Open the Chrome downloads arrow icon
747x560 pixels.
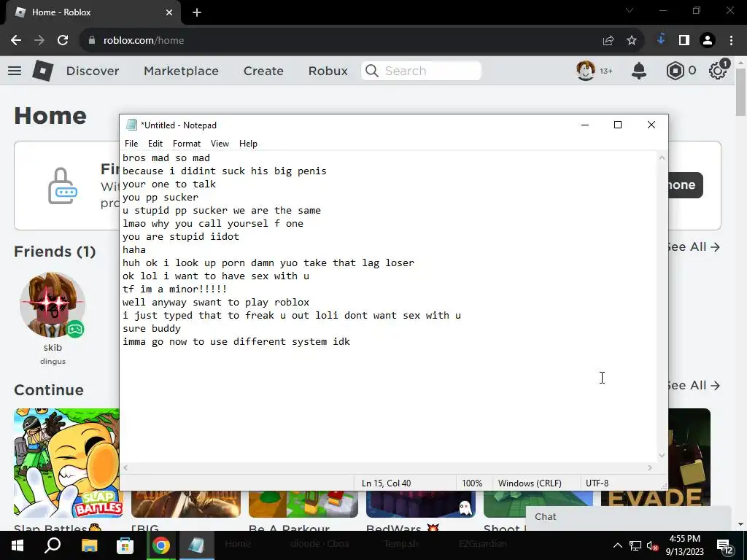661,39
